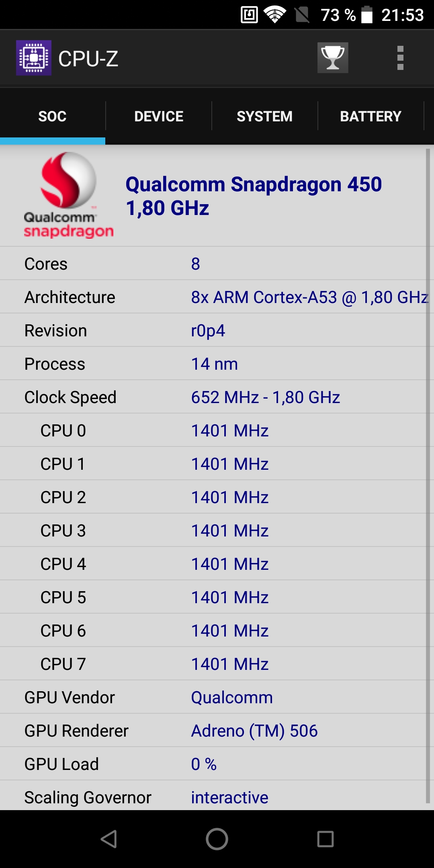Tap the Qualcomm Snapdragon logo image
The width and height of the screenshot is (434, 868).
[x=69, y=195]
